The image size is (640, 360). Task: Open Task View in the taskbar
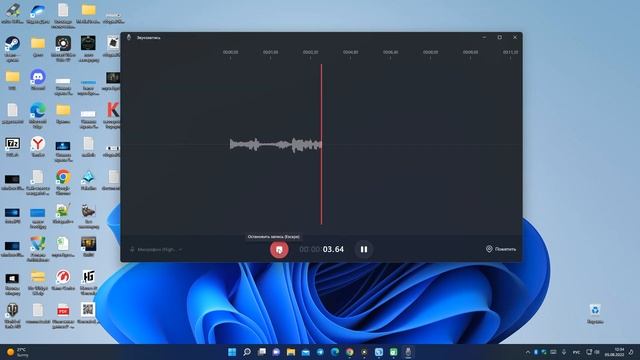pos(262,352)
